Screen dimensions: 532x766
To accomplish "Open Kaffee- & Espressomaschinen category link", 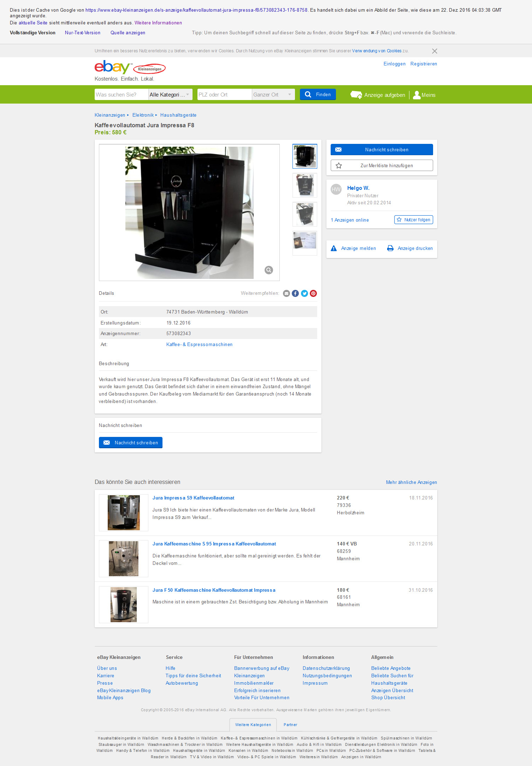I will pos(200,345).
